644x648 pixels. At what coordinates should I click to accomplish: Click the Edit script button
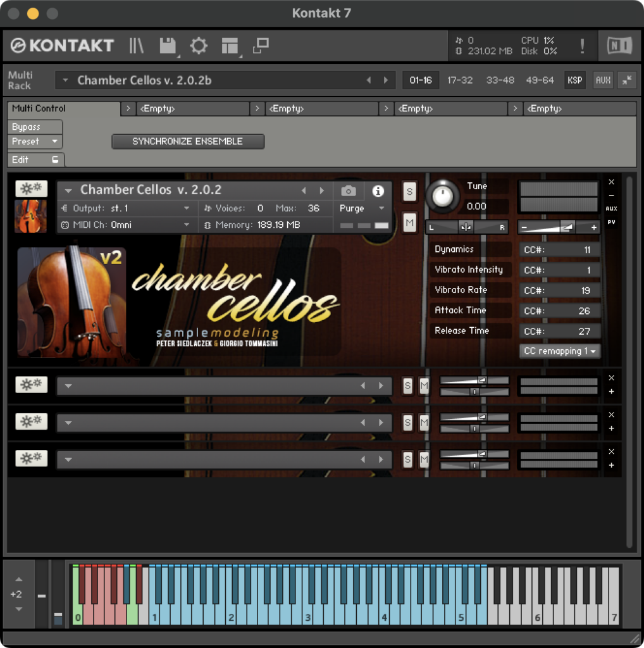tap(35, 159)
